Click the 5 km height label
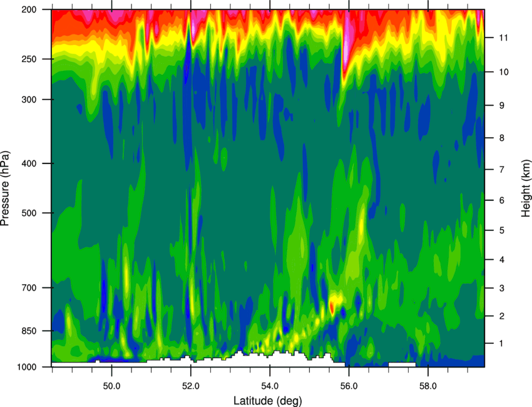Image resolution: width=532 pixels, height=407 pixels. pos(502,230)
